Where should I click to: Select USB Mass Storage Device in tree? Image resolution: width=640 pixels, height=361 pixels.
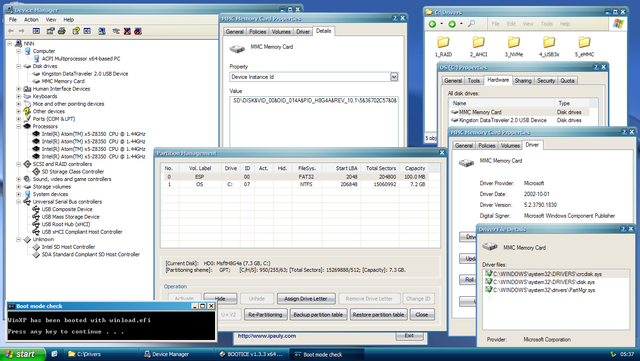click(70, 217)
